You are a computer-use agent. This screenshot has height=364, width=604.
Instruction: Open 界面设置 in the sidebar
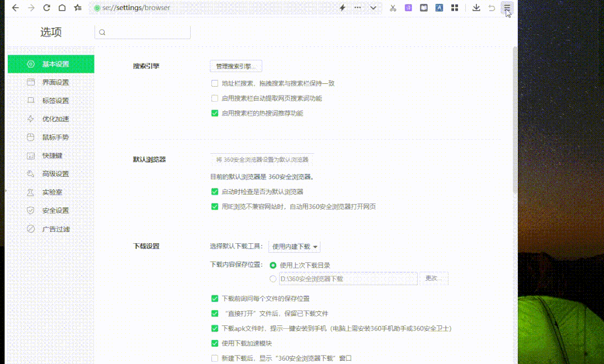tap(51, 82)
